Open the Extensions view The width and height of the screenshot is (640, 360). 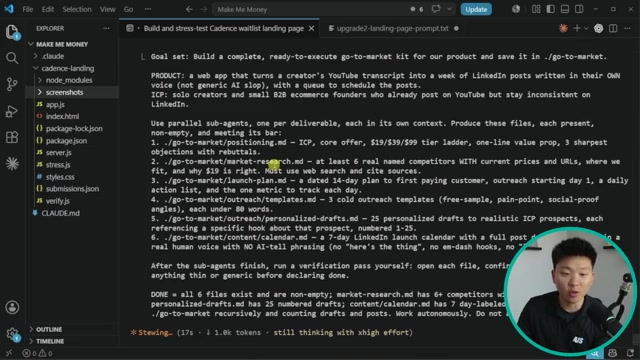(12, 137)
